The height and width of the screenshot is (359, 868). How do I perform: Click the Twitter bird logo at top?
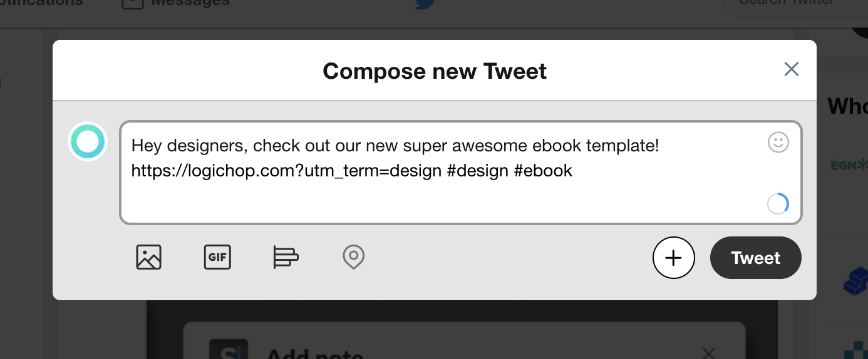424,3
